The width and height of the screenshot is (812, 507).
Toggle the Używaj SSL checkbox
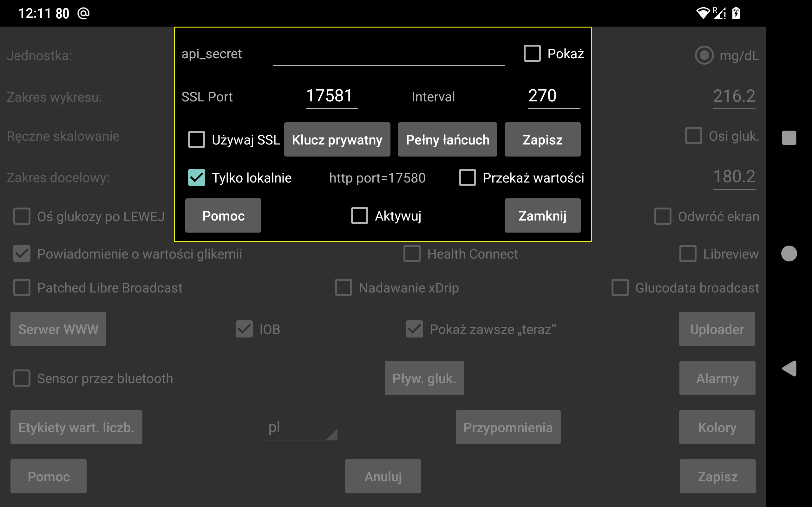click(x=196, y=140)
